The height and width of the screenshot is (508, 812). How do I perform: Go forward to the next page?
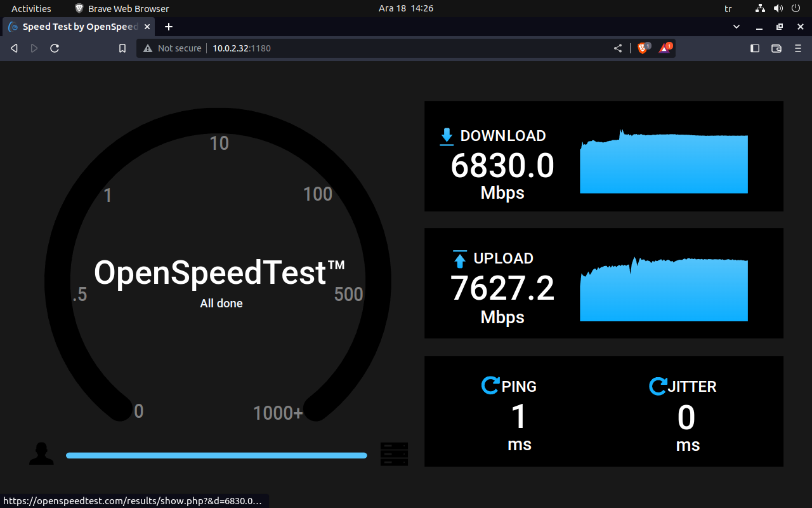pos(34,48)
